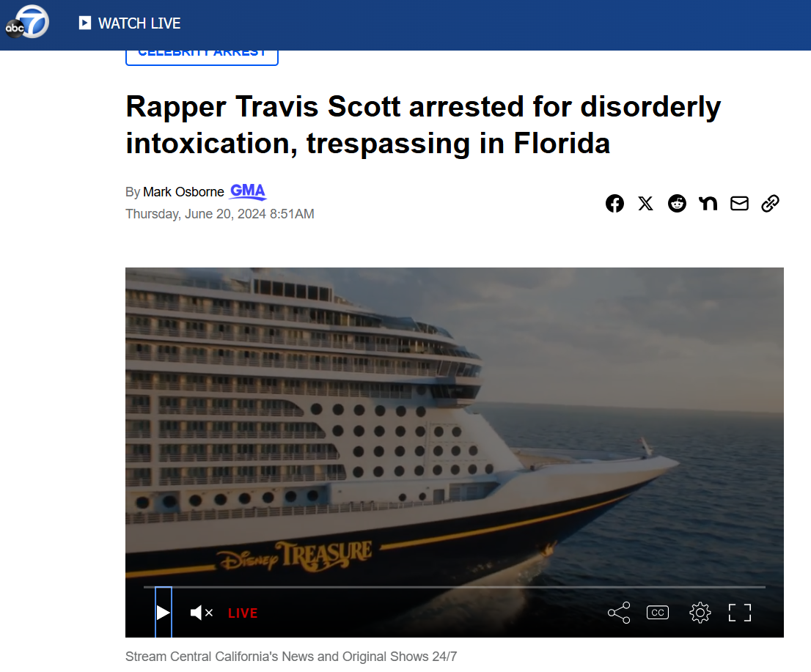Email this article using envelope icon
Screen dimensions: 811x672
[739, 203]
